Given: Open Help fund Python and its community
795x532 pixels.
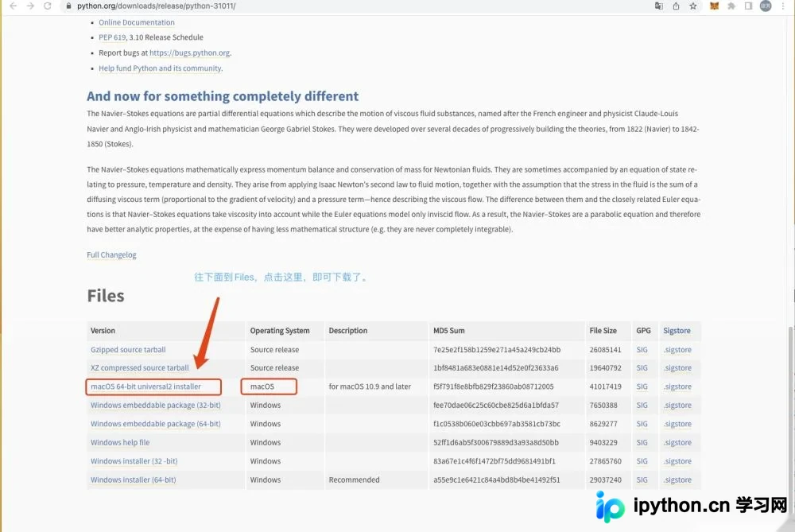Looking at the screenshot, I should (161, 68).
